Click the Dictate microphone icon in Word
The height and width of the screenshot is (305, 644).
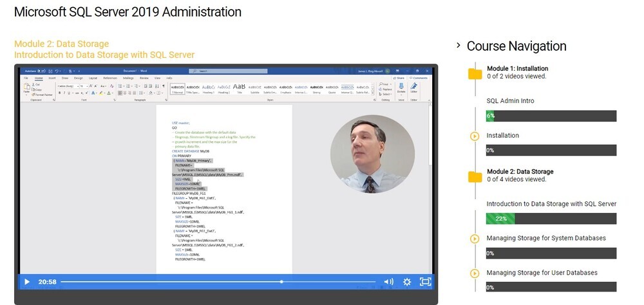(x=401, y=86)
